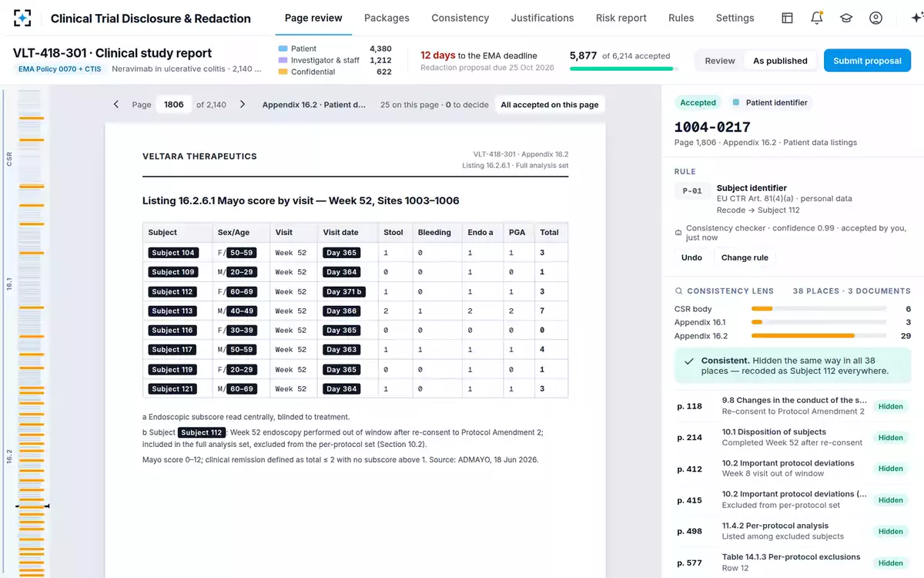The width and height of the screenshot is (924, 578).
Task: Open p. 498 Per-protocol analysis row
Action: point(793,531)
